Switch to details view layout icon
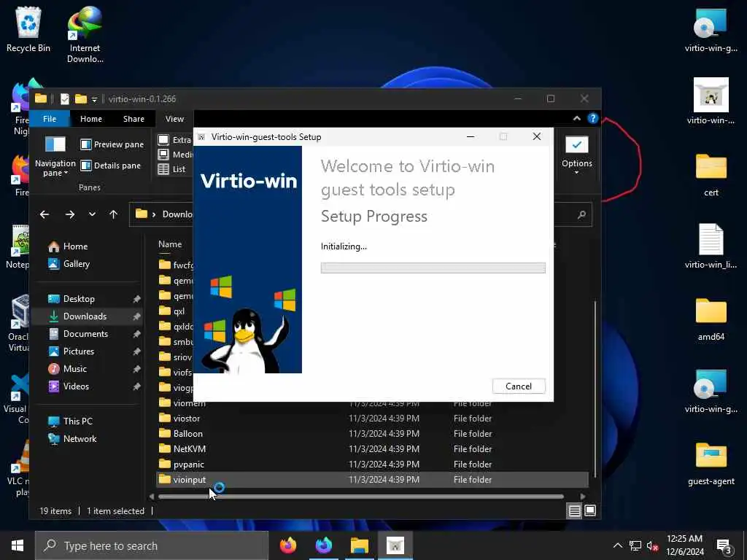Screen dimensions: 747x560 (575, 511)
